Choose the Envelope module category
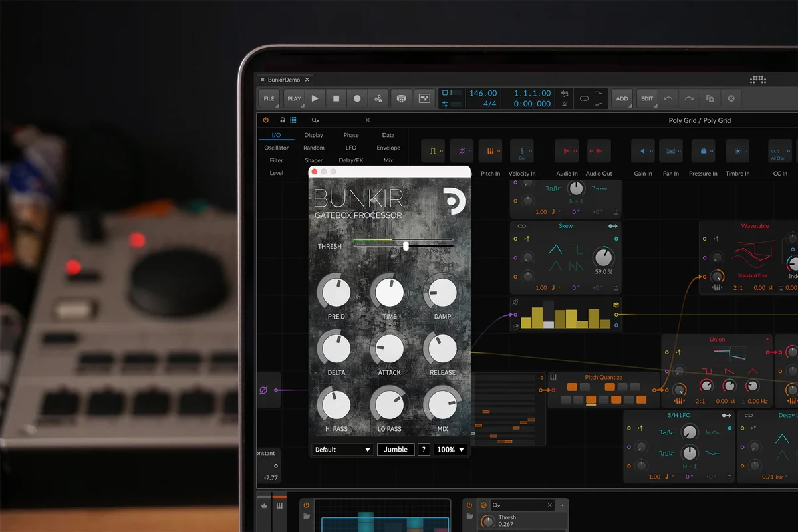 pos(388,148)
